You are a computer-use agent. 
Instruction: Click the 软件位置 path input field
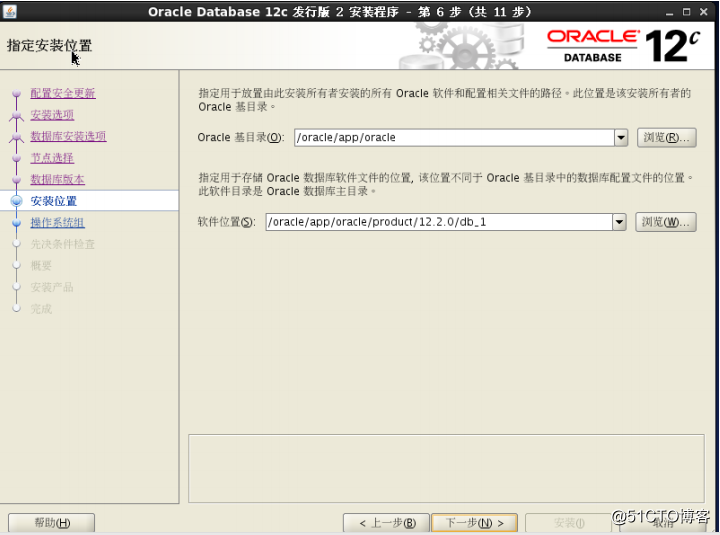tap(439, 222)
